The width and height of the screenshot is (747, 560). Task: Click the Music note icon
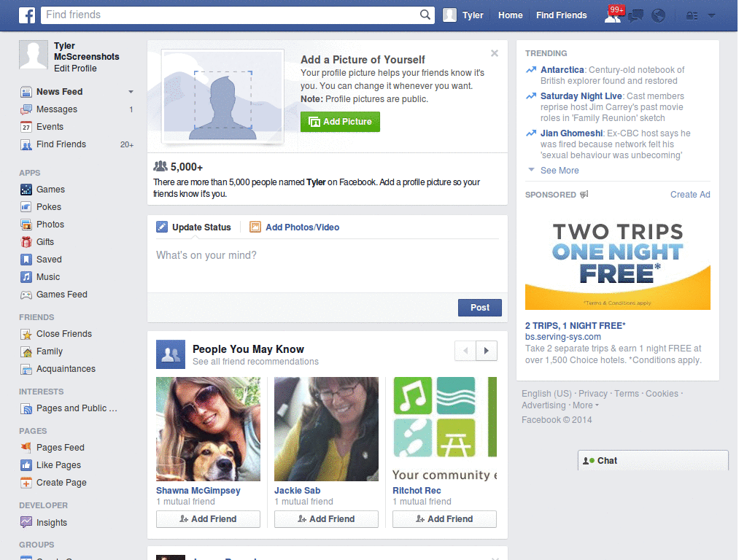26,277
